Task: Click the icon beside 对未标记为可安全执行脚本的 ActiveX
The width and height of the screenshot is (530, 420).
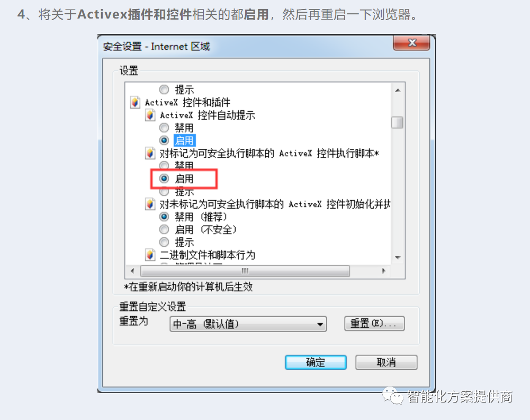Action: point(150,204)
